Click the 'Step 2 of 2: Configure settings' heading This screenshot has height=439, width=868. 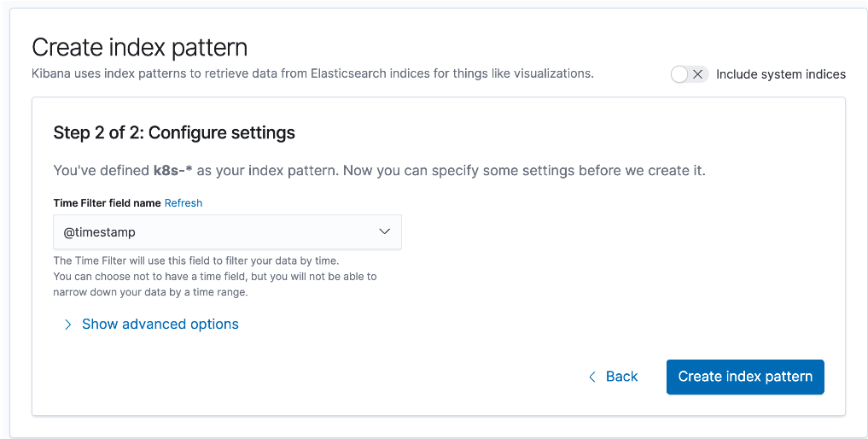174,133
